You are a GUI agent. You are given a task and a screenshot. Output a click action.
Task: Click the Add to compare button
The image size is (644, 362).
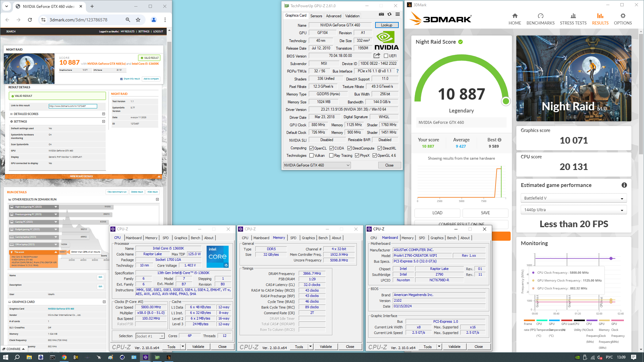(x=151, y=79)
